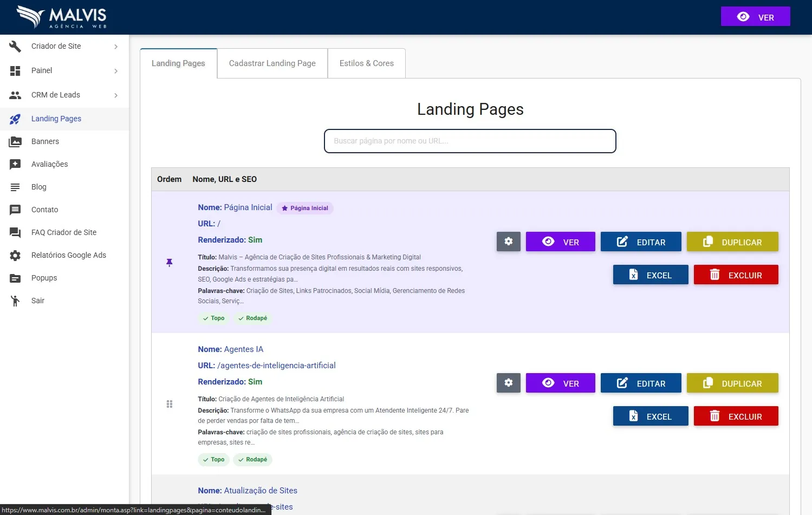The width and height of the screenshot is (812, 515).
Task: Click the walking person icon beside Sair
Action: click(15, 301)
